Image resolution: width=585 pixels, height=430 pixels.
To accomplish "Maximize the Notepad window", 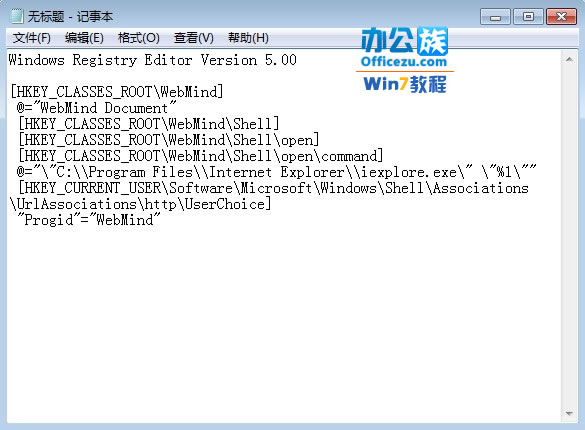I will pyautogui.click(x=528, y=17).
